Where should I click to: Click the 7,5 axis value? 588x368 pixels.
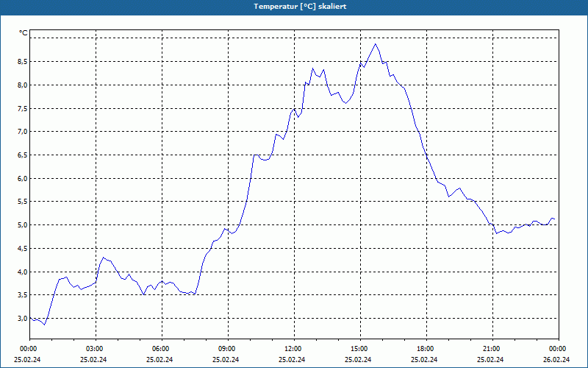(x=22, y=108)
